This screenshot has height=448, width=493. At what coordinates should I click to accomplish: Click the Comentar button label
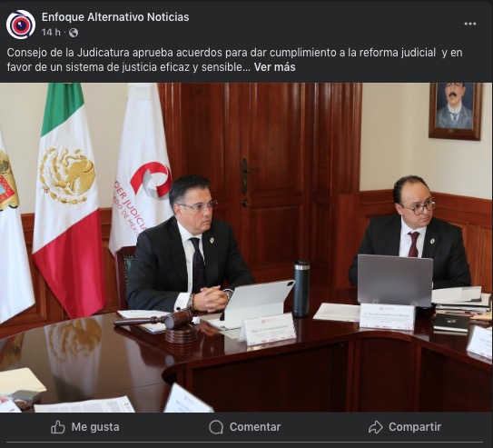click(x=255, y=427)
